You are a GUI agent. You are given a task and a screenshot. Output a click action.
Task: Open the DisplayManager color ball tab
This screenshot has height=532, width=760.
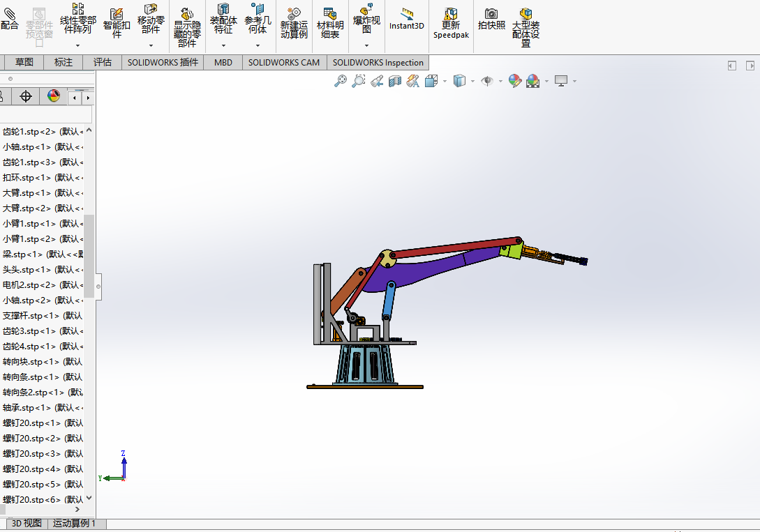click(x=53, y=96)
